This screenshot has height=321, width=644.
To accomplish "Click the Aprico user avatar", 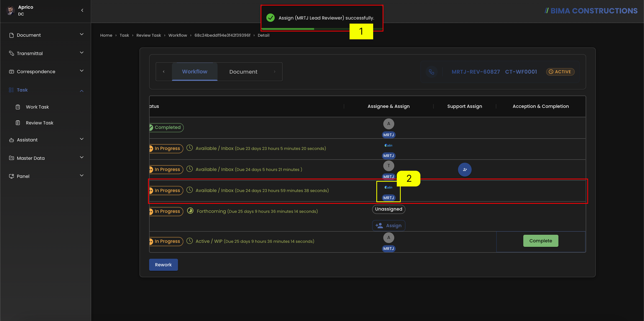I will click(10, 10).
